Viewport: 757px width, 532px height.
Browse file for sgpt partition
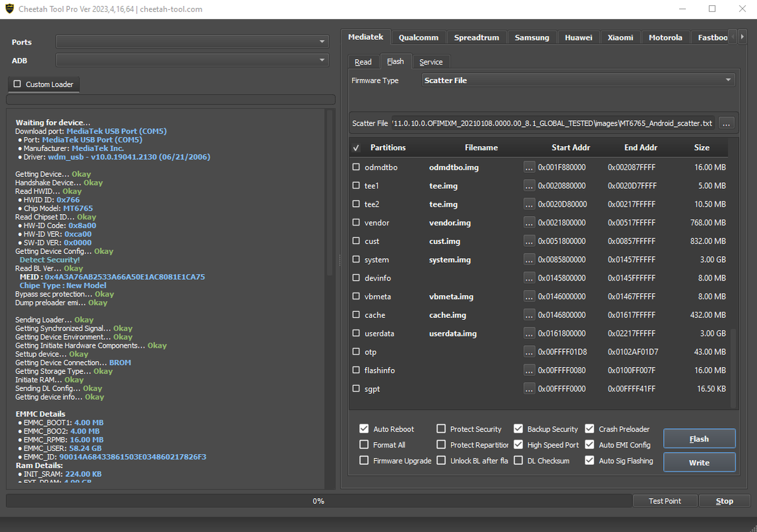click(x=529, y=388)
